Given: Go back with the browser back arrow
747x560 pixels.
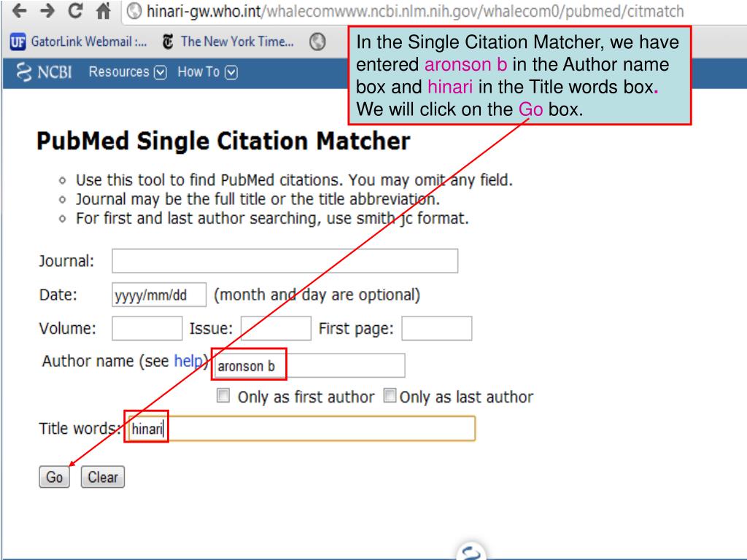Looking at the screenshot, I should (20, 10).
